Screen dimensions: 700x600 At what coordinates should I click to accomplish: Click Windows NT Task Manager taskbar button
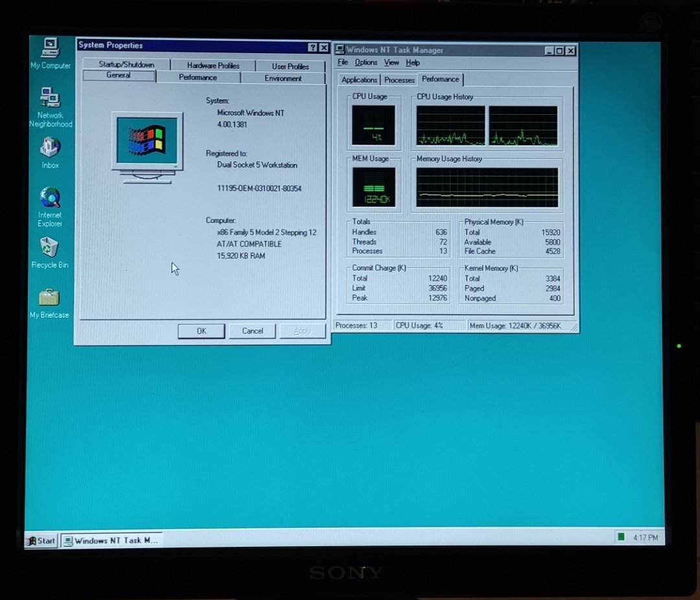coord(111,540)
